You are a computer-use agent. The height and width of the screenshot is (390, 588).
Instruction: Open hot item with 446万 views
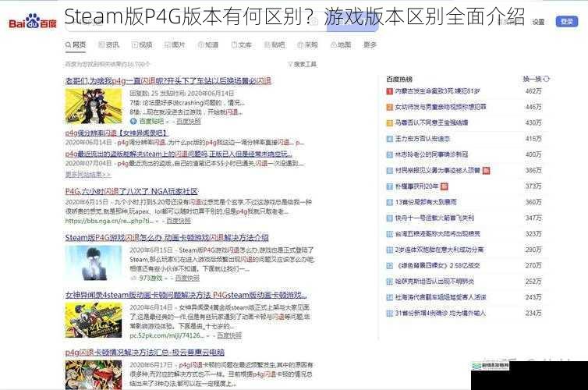point(441,107)
